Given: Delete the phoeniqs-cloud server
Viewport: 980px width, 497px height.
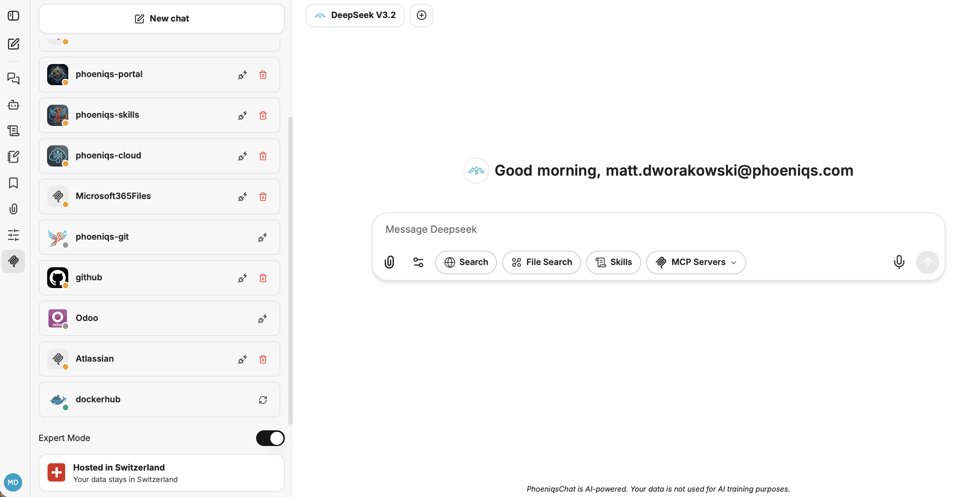Looking at the screenshot, I should tap(263, 156).
